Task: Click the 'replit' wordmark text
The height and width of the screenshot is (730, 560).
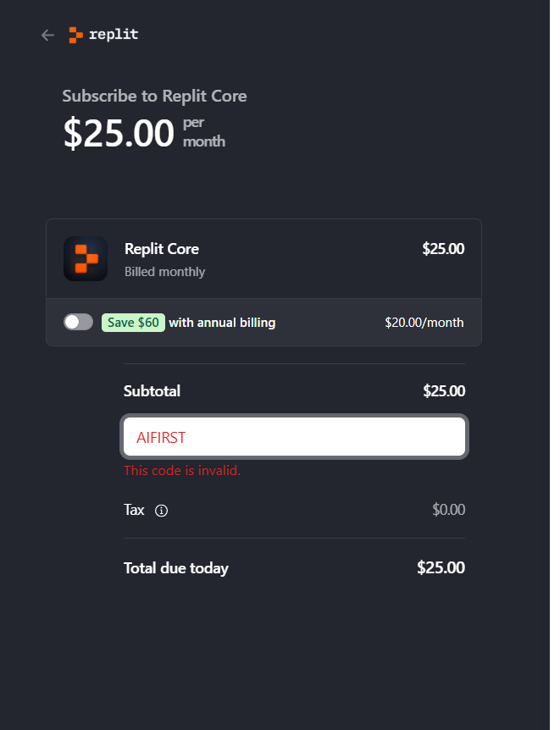Action: point(114,35)
